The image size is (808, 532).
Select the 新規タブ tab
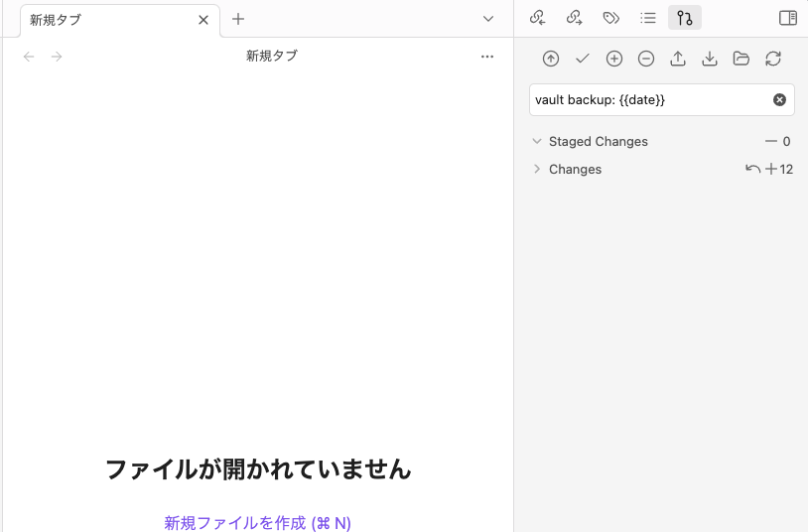point(120,21)
